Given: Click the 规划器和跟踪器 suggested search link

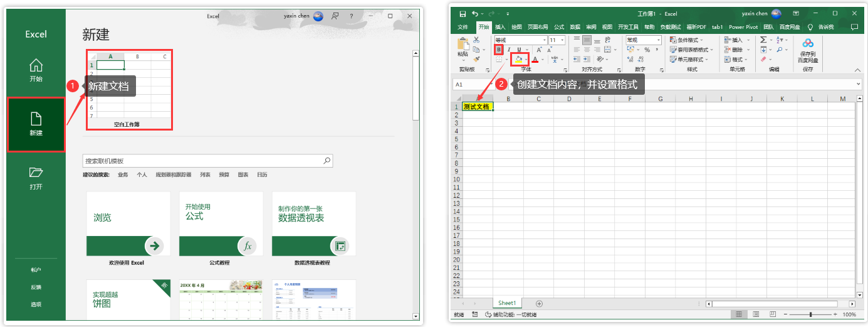Looking at the screenshot, I should click(174, 174).
